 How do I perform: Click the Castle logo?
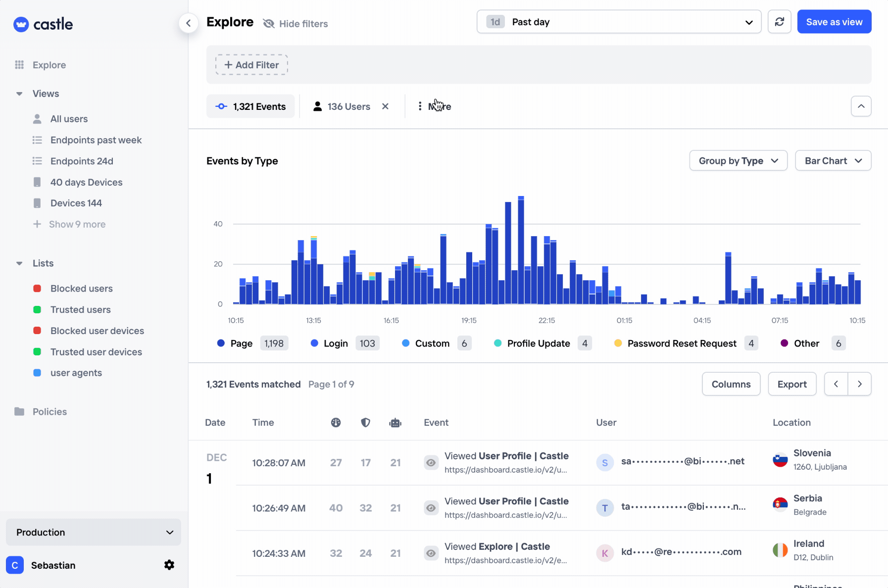43,24
